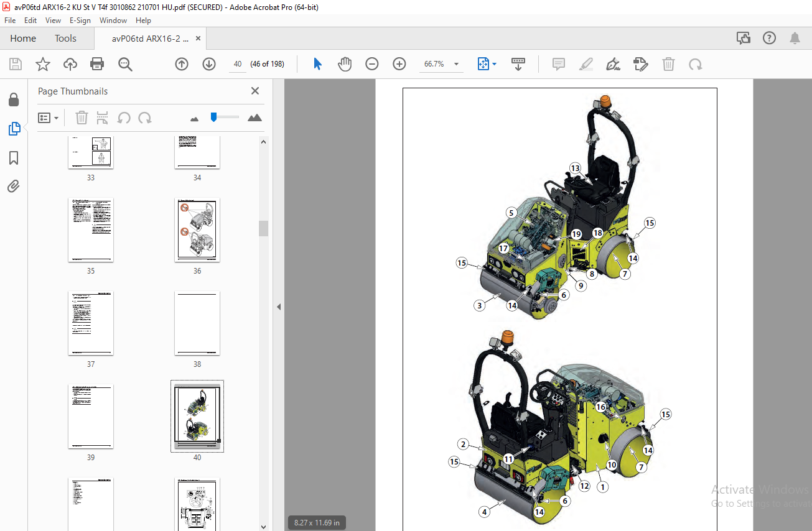Switch to the Tools tab
This screenshot has height=531, width=812.
tap(65, 39)
